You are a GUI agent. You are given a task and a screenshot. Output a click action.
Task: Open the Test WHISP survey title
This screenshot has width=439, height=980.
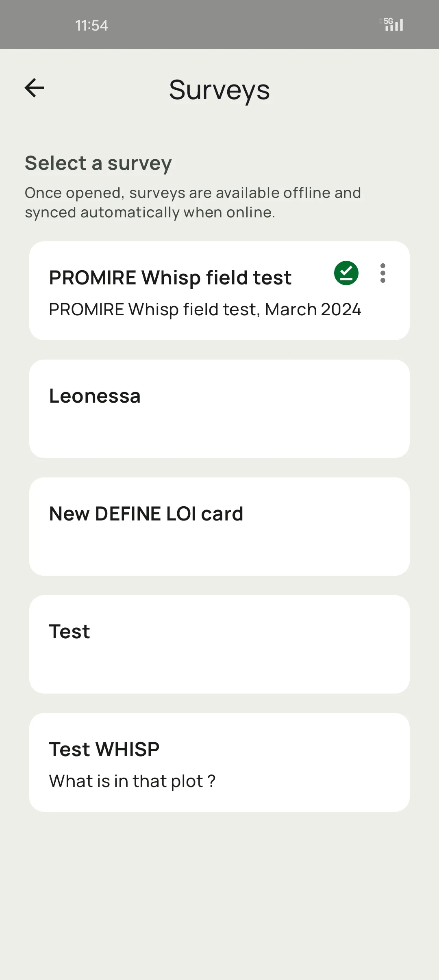click(x=104, y=749)
